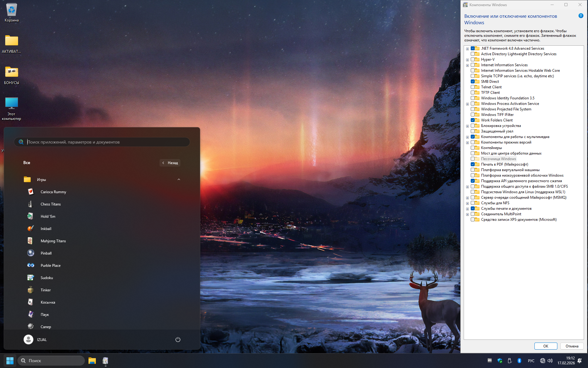Screen dimensions: 588x368
Task: Expand the .NET Framework 4.8 Advanced Services node
Action: pyautogui.click(x=467, y=49)
